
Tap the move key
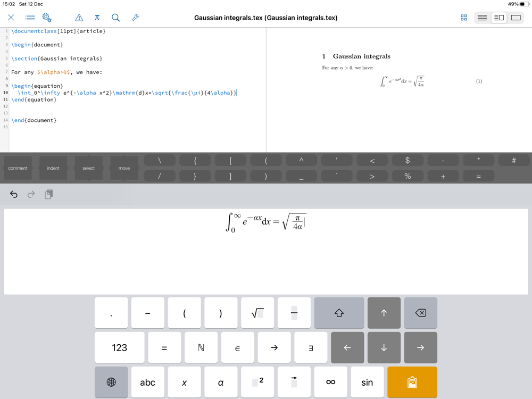pos(124,168)
